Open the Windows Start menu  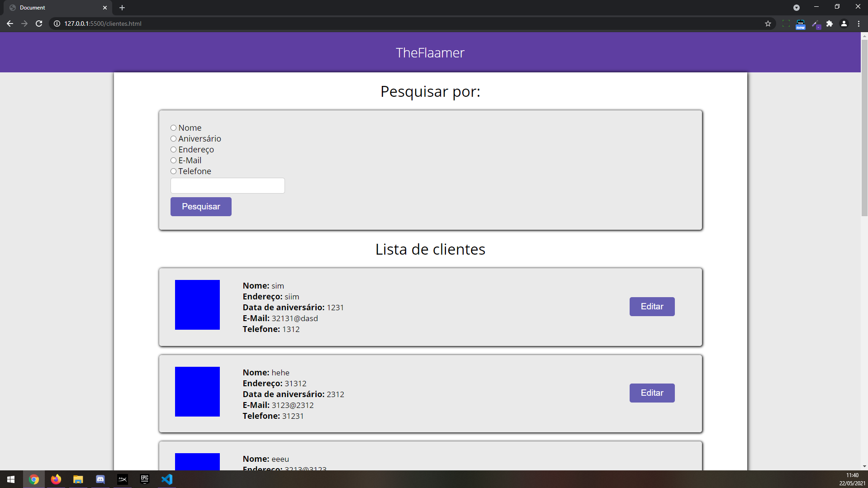(x=11, y=479)
